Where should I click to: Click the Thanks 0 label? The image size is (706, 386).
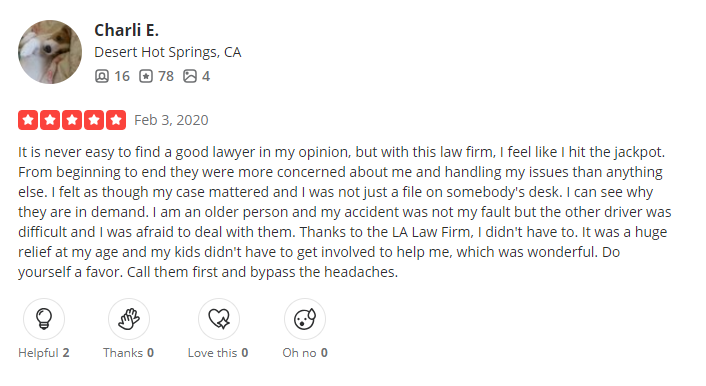[x=129, y=353]
